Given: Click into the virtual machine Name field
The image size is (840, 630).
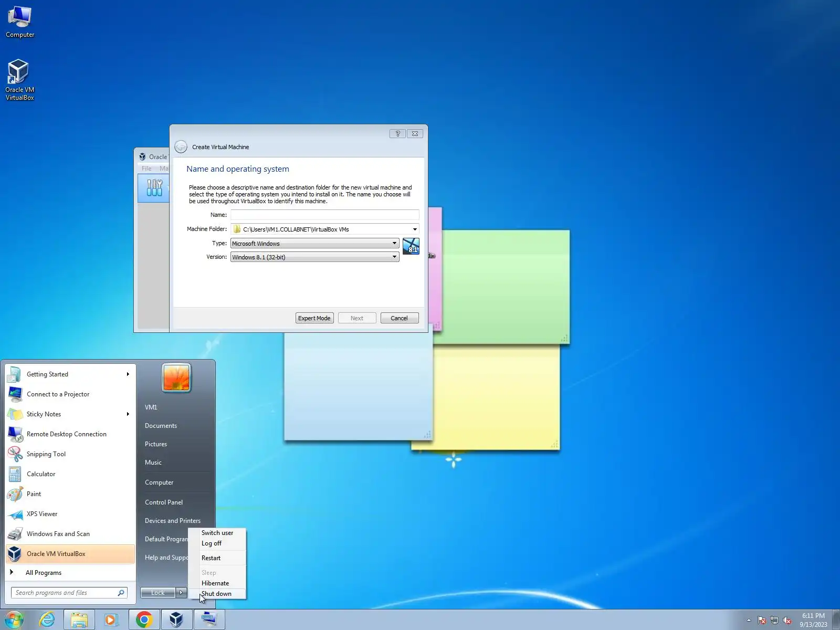Looking at the screenshot, I should (325, 215).
